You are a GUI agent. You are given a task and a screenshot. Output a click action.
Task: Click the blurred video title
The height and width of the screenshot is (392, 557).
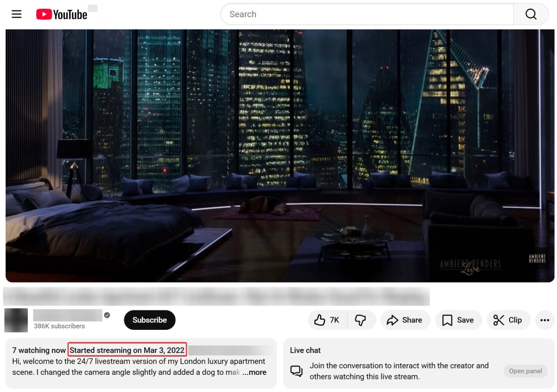pyautogui.click(x=216, y=296)
